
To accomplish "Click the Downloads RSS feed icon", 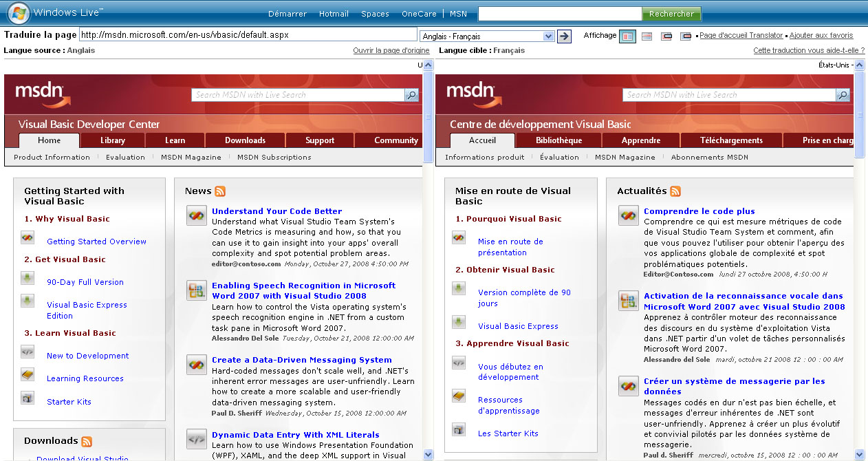I will coord(87,441).
